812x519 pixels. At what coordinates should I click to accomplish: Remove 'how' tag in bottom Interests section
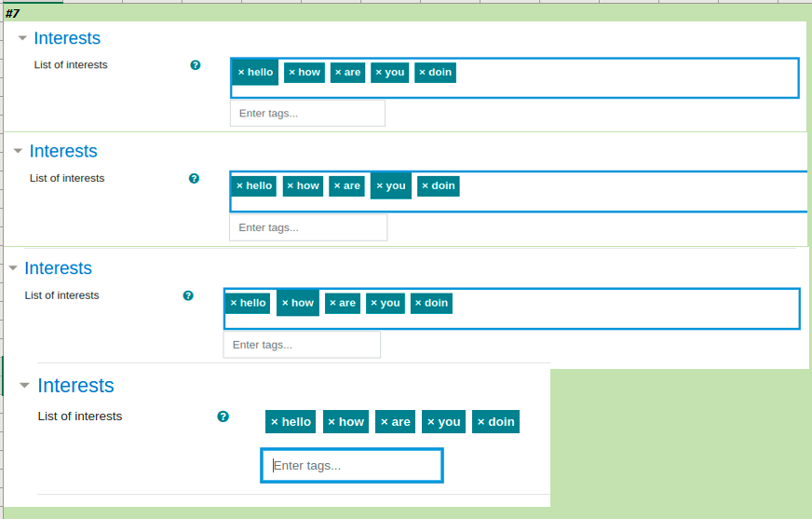coord(345,421)
